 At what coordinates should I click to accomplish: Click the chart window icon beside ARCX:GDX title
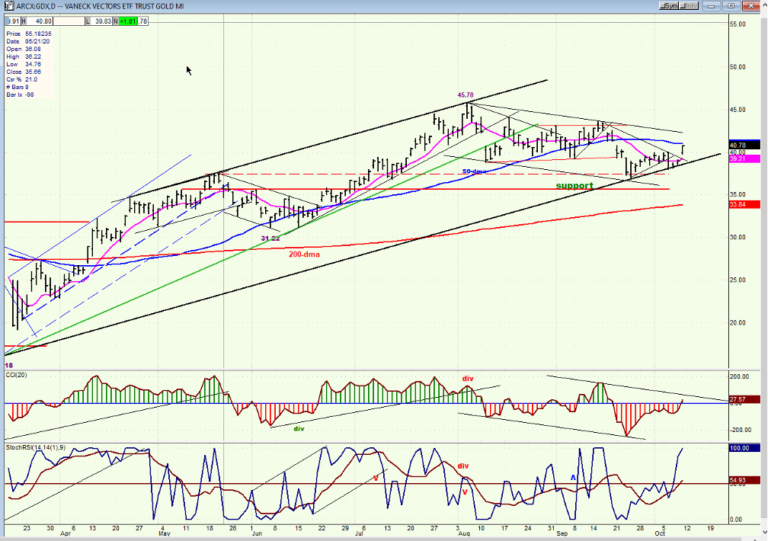pyautogui.click(x=8, y=6)
